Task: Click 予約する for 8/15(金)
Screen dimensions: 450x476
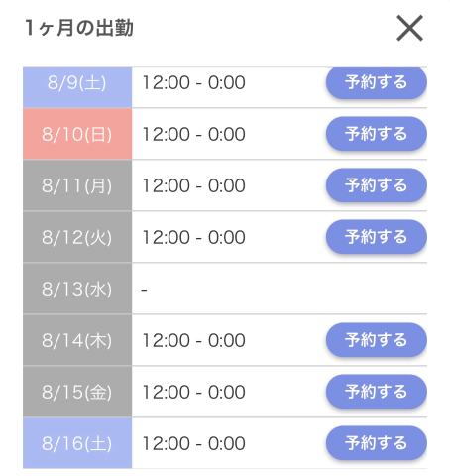Action: 377,392
